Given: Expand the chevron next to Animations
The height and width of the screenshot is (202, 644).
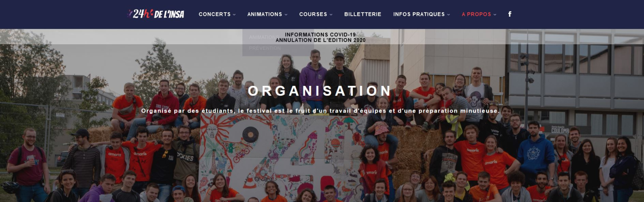Looking at the screenshot, I should click(x=286, y=14).
